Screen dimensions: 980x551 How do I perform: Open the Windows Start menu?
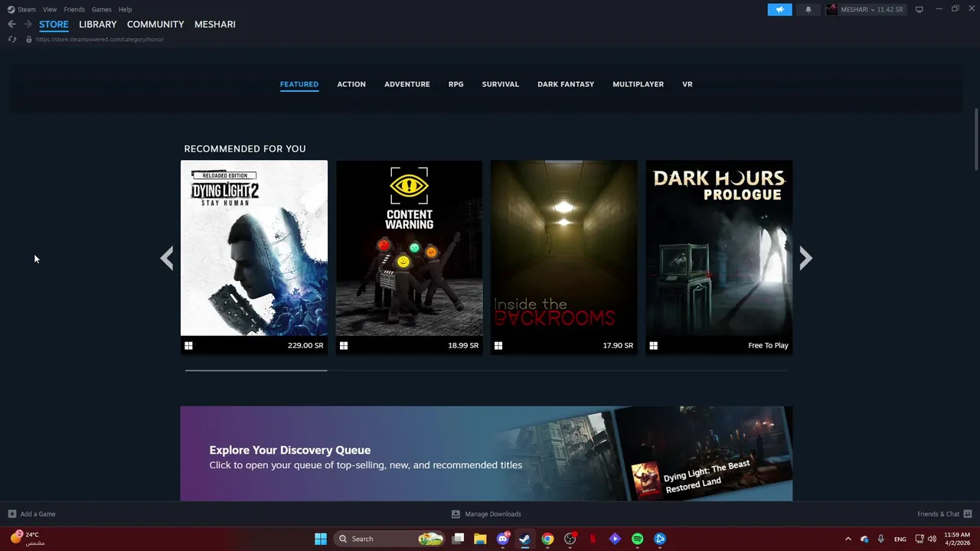[321, 539]
